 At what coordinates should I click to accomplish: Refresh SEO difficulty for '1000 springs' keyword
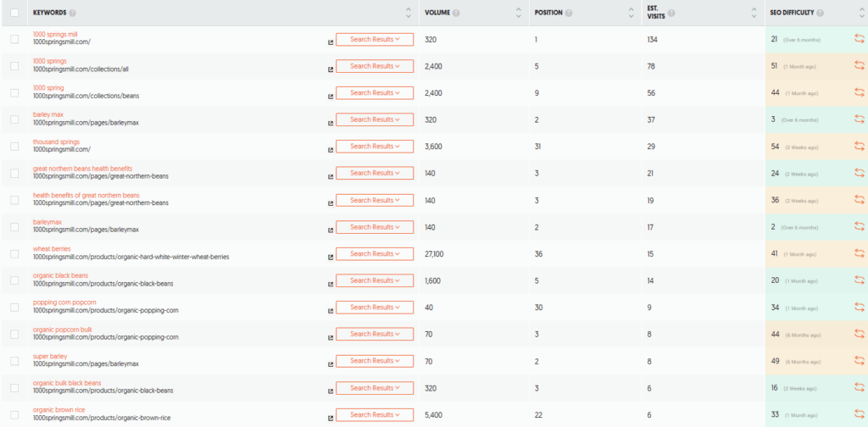point(860,66)
